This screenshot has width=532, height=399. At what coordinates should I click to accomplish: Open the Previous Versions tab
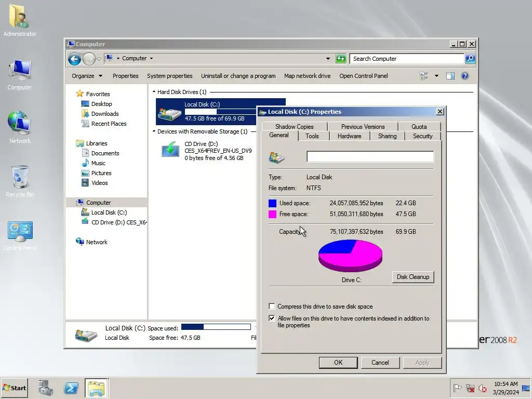[363, 127]
